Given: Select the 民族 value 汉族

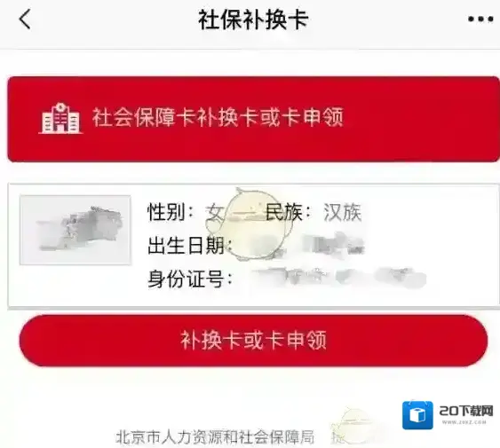Looking at the screenshot, I should pyautogui.click(x=343, y=212).
